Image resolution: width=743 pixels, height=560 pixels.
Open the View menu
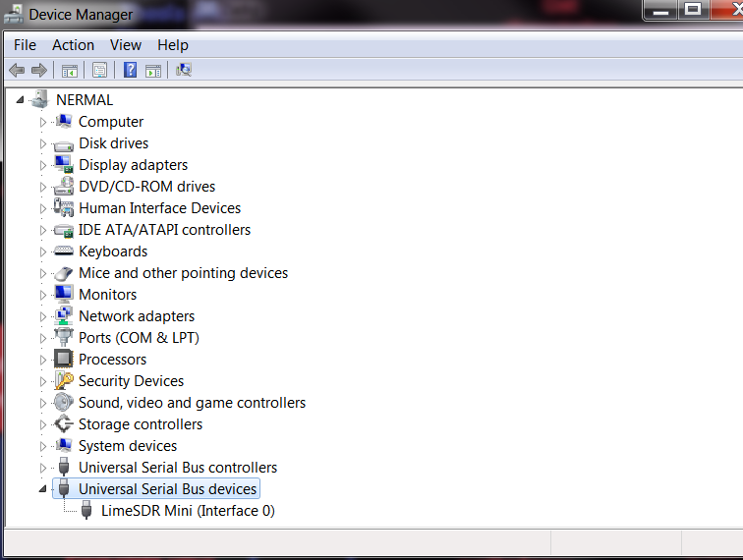click(126, 45)
